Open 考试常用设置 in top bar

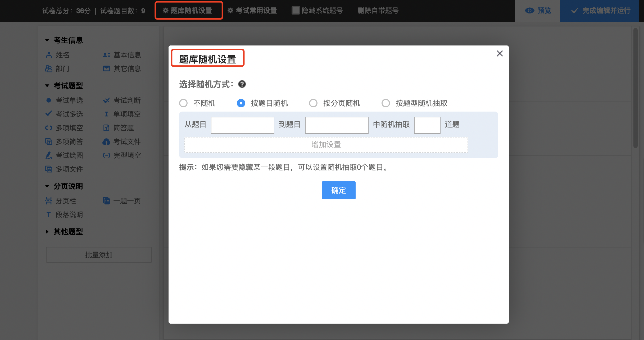(252, 11)
